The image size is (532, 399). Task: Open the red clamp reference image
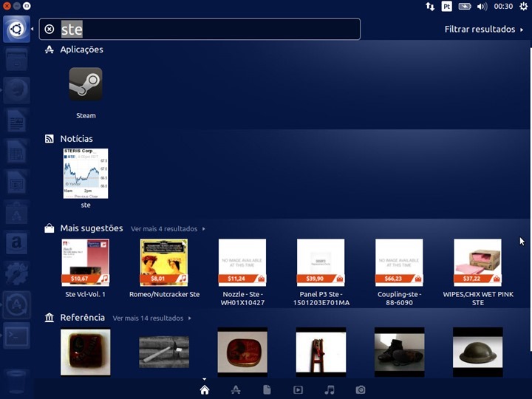pyautogui.click(x=321, y=352)
